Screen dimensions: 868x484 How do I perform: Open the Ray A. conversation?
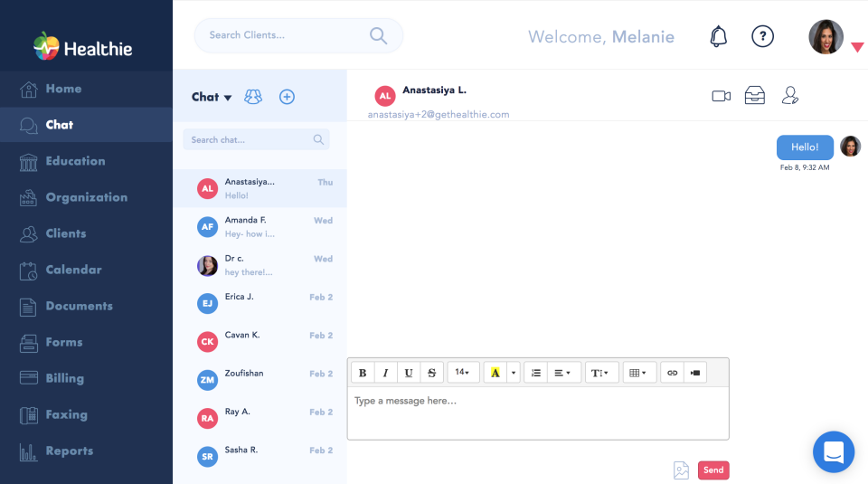click(x=259, y=418)
